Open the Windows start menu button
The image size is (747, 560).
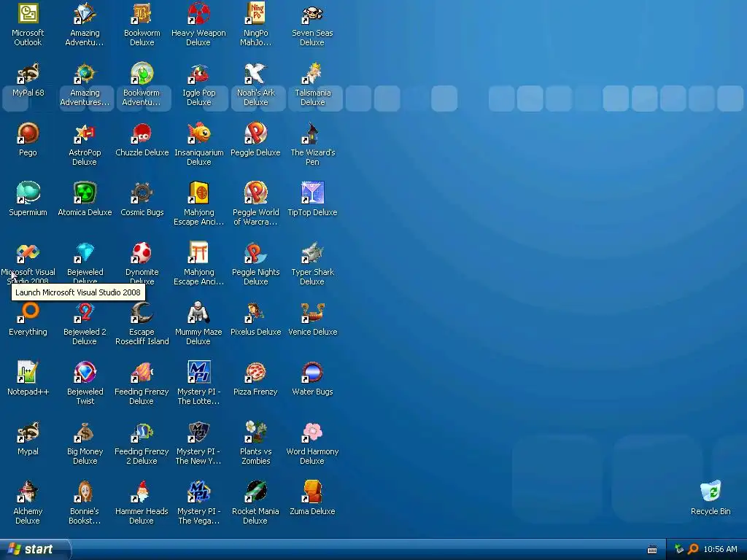[x=35, y=549]
